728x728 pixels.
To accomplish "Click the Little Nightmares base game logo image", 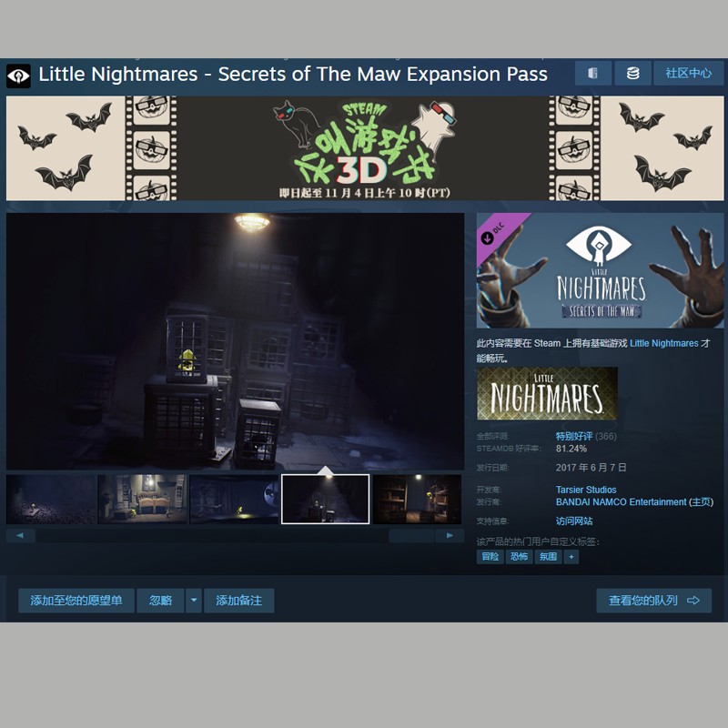I will [547, 393].
